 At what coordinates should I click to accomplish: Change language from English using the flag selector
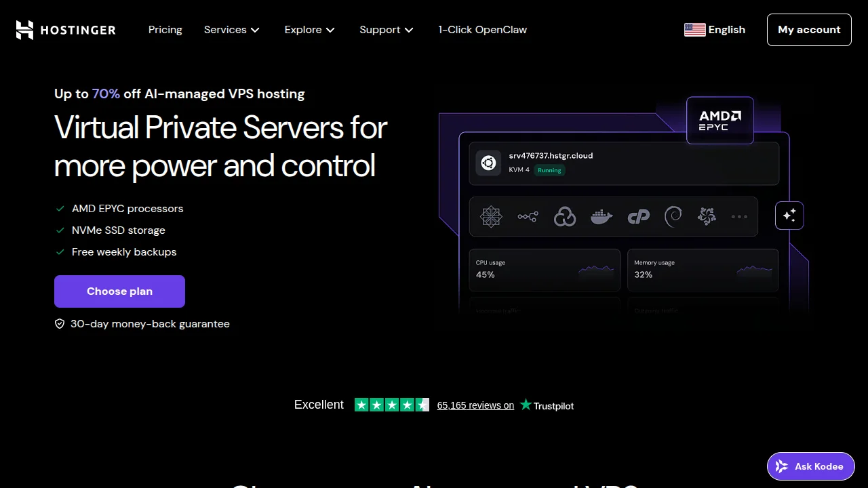tap(714, 30)
